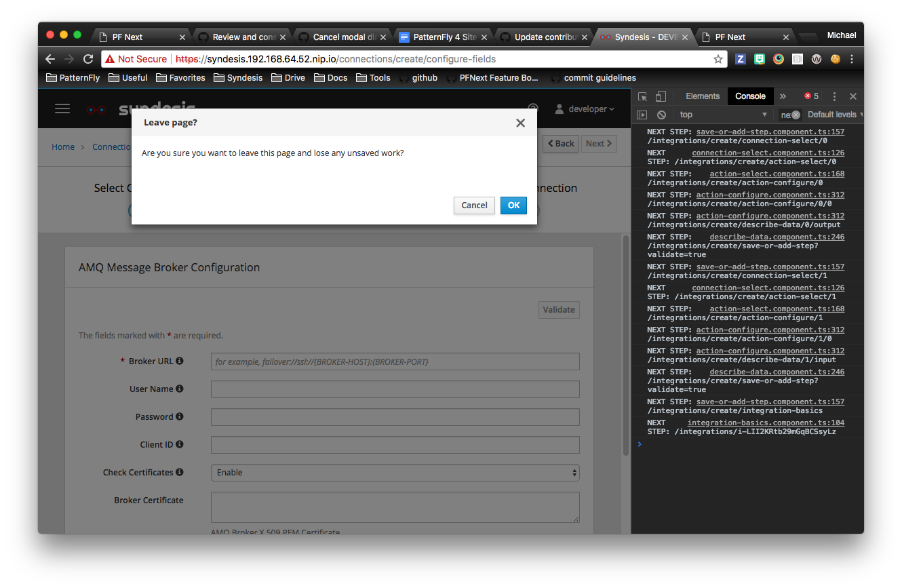Screen dimensions: 902x588
Task: Open the PatternFly bookmarks folder
Action: pos(73,78)
